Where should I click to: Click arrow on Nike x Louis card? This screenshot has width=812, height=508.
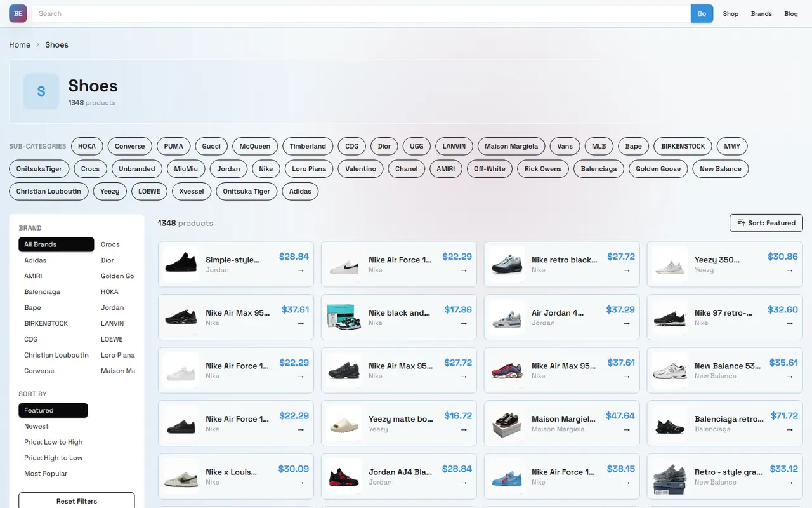pyautogui.click(x=301, y=483)
